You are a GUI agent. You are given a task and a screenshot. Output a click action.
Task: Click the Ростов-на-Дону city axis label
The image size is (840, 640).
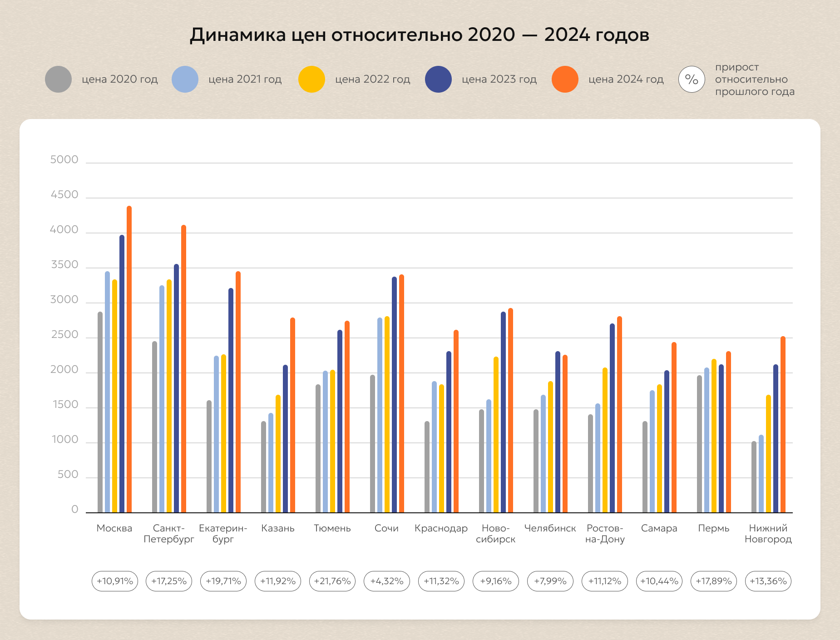(x=605, y=534)
